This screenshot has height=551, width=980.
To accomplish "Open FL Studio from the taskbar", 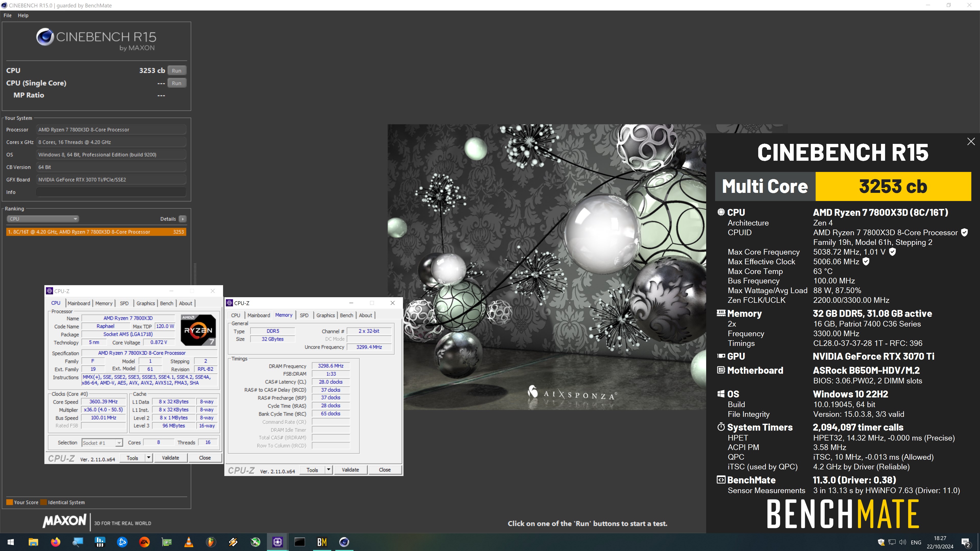I will pos(211,542).
